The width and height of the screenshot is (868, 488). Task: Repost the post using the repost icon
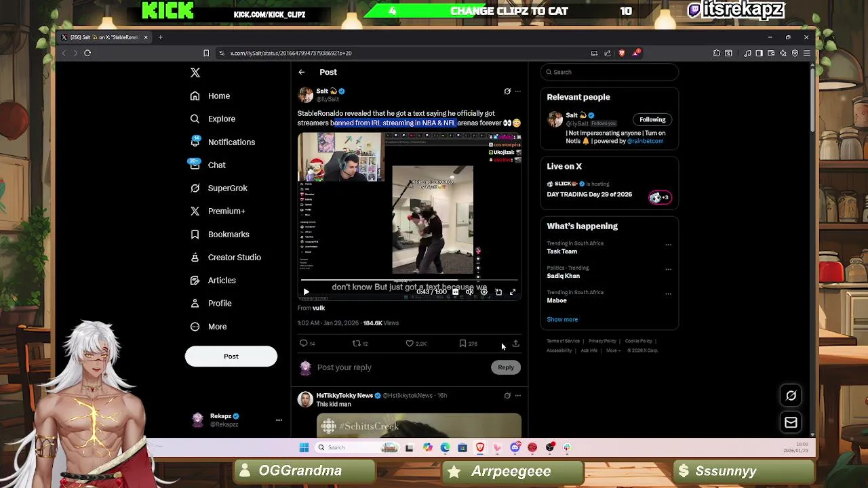point(356,344)
